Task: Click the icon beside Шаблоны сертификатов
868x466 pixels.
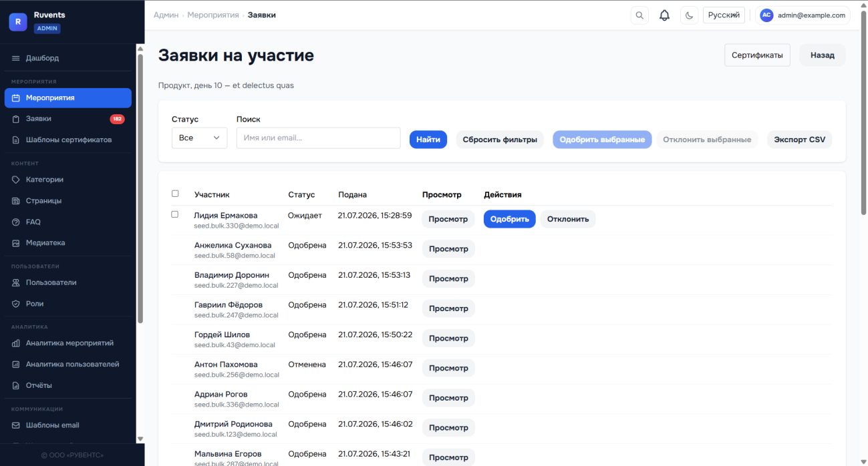Action: [16, 140]
